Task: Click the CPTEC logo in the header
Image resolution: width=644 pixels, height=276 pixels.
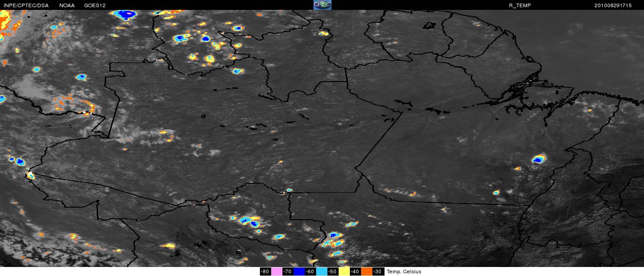Action: tap(322, 5)
